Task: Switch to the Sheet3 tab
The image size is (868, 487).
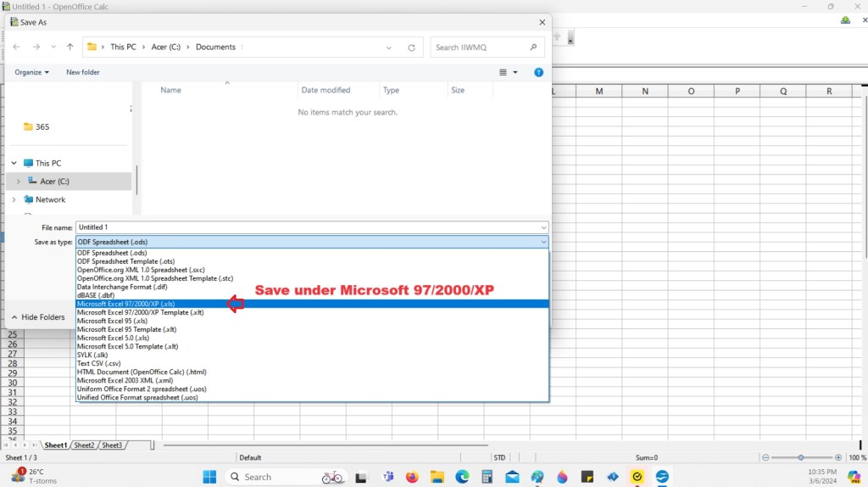Action: [x=112, y=445]
